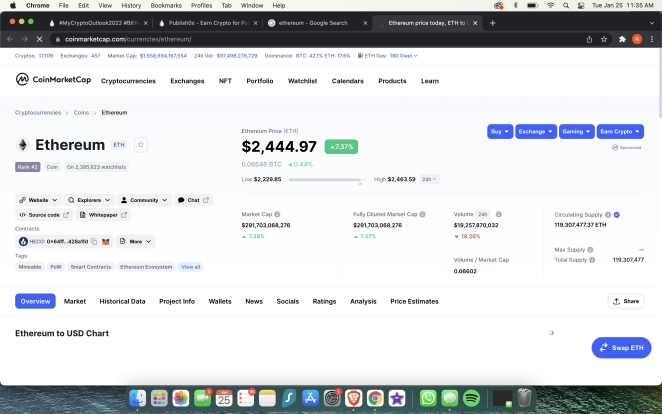This screenshot has height=414, width=662.
Task: Open the News tab
Action: click(254, 301)
